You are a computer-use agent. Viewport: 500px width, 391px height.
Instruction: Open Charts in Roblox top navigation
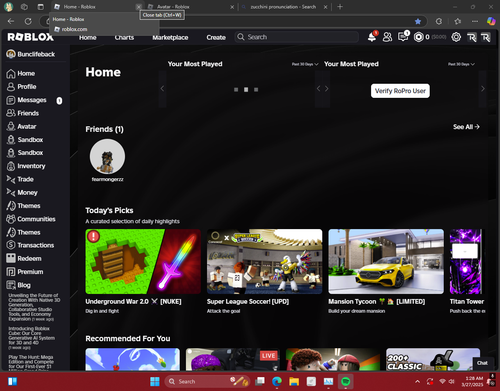(124, 37)
